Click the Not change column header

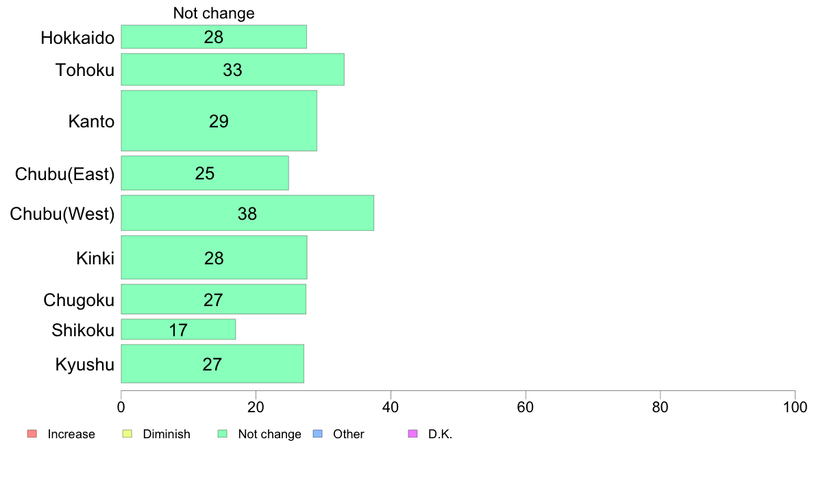coord(214,13)
